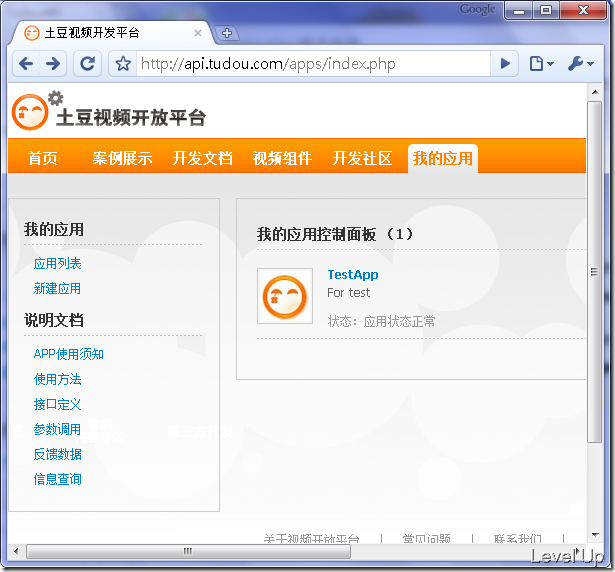Open a new tab with plus button
Viewport: 615px width, 572px height.
[x=227, y=33]
